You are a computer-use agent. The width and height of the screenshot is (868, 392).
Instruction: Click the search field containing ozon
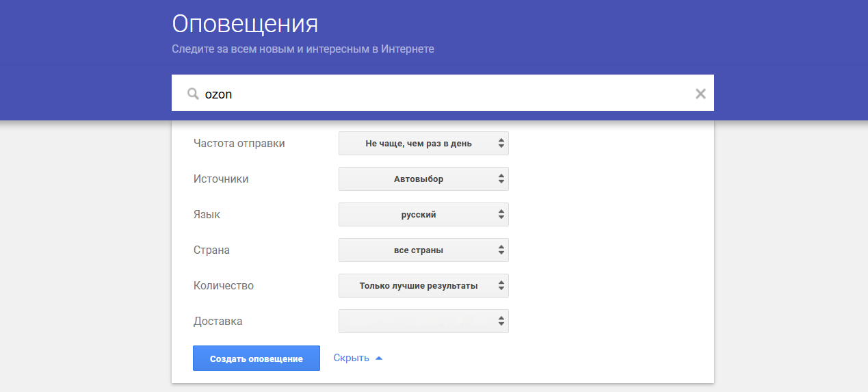443,93
